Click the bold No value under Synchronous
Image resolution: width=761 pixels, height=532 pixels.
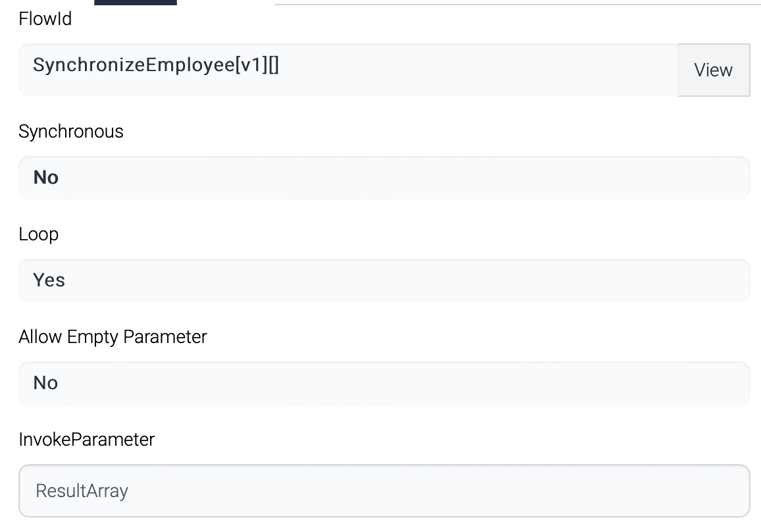point(46,178)
